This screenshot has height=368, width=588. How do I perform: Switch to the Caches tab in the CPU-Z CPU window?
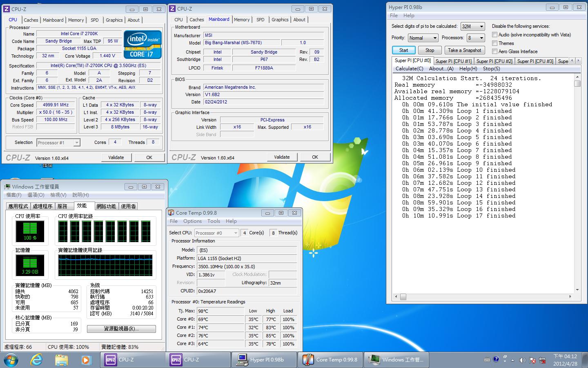click(x=31, y=20)
